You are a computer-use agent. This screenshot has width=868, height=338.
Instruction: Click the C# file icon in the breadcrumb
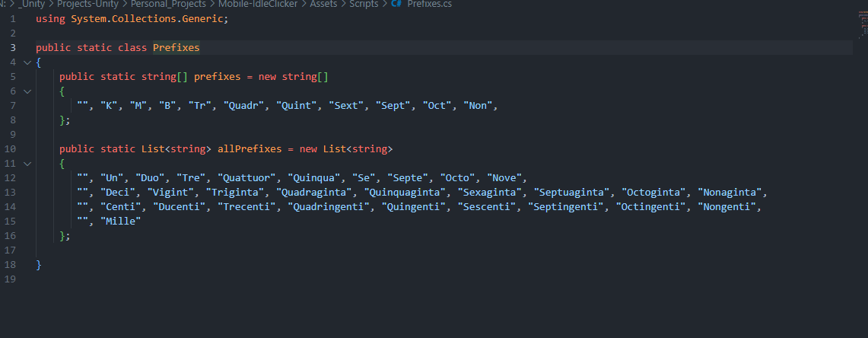[x=396, y=5]
